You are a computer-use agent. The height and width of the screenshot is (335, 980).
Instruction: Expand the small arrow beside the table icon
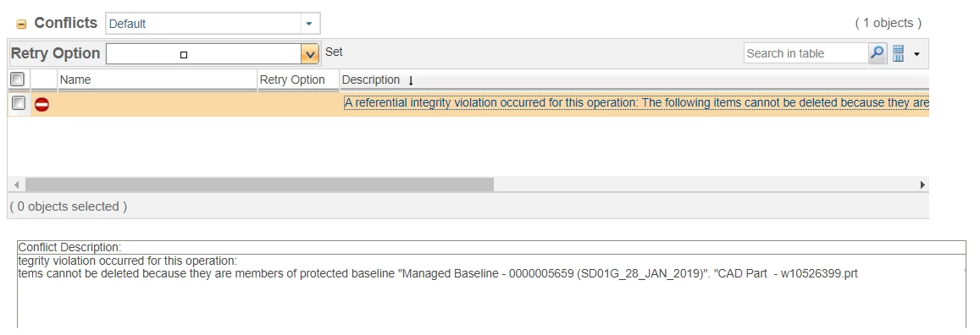(916, 54)
